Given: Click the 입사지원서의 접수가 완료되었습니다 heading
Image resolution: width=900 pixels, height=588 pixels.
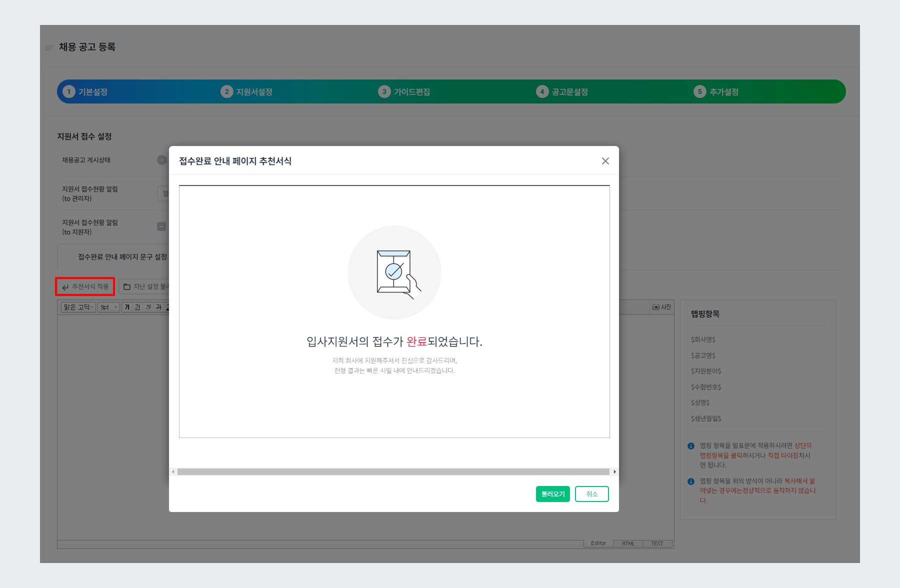Looking at the screenshot, I should [x=394, y=341].
